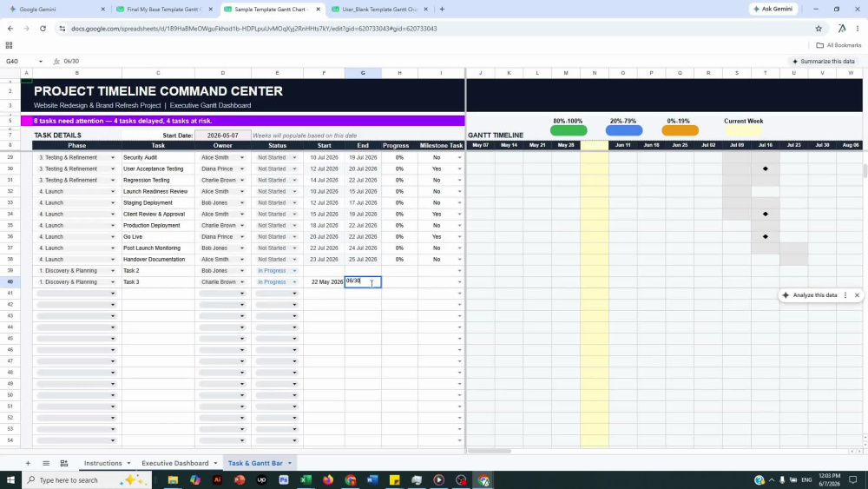Select column G header
868x489 pixels.
coord(363,73)
